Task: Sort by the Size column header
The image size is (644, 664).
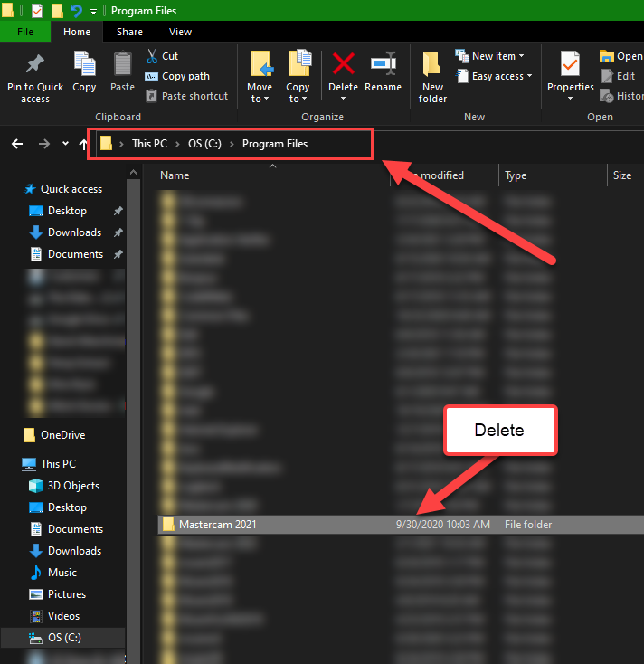Action: (622, 175)
